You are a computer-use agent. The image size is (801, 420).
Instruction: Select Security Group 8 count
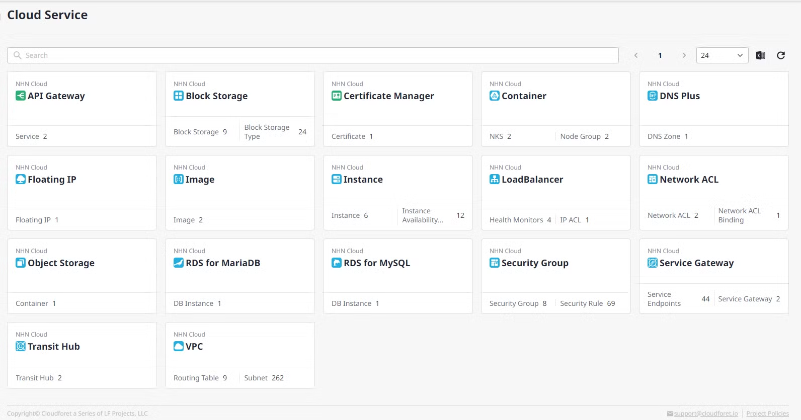[518, 304]
